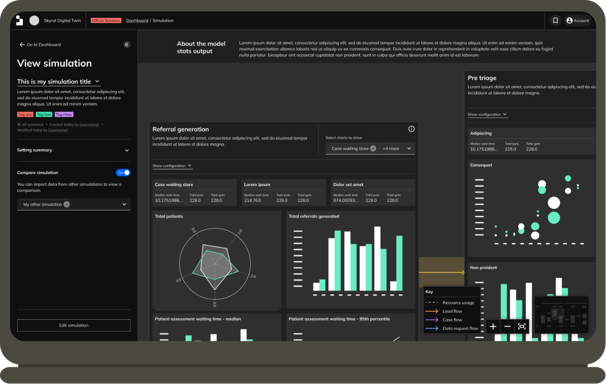Click the Total referrals generated bar chart

[x=351, y=261]
